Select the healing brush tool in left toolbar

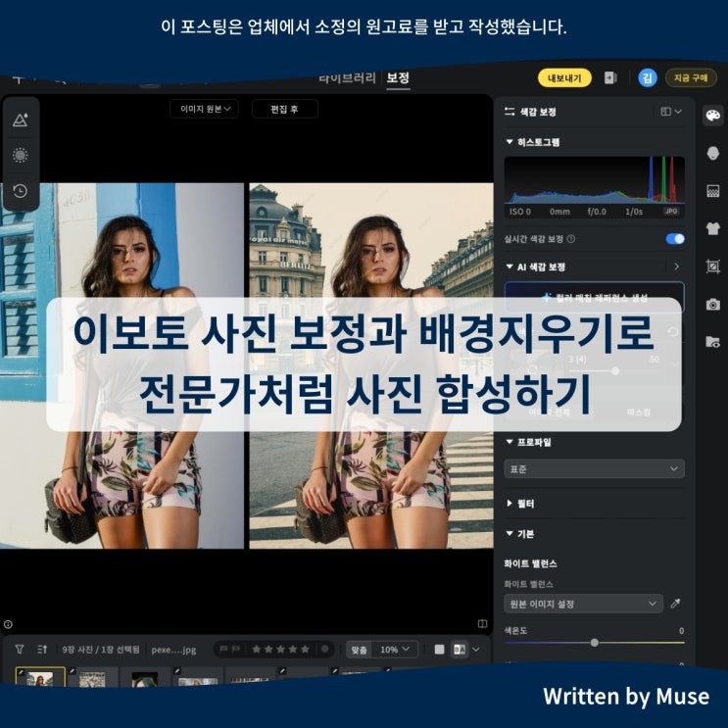(x=21, y=120)
